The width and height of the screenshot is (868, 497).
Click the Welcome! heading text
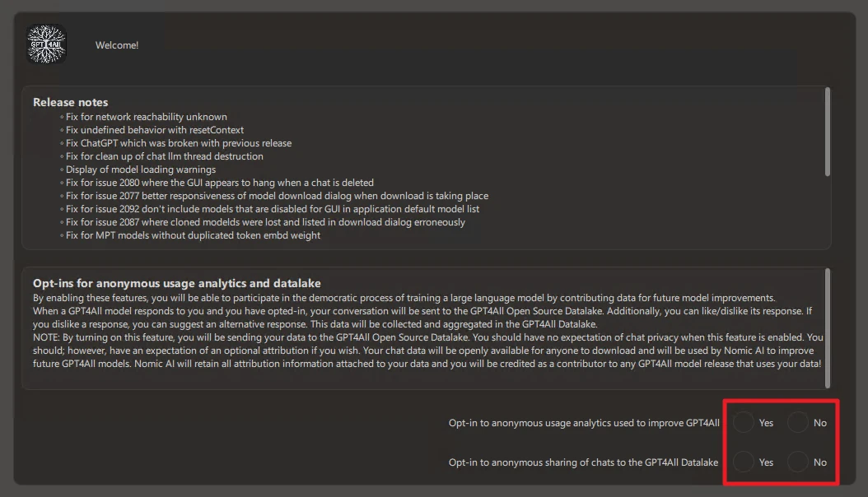tap(116, 45)
